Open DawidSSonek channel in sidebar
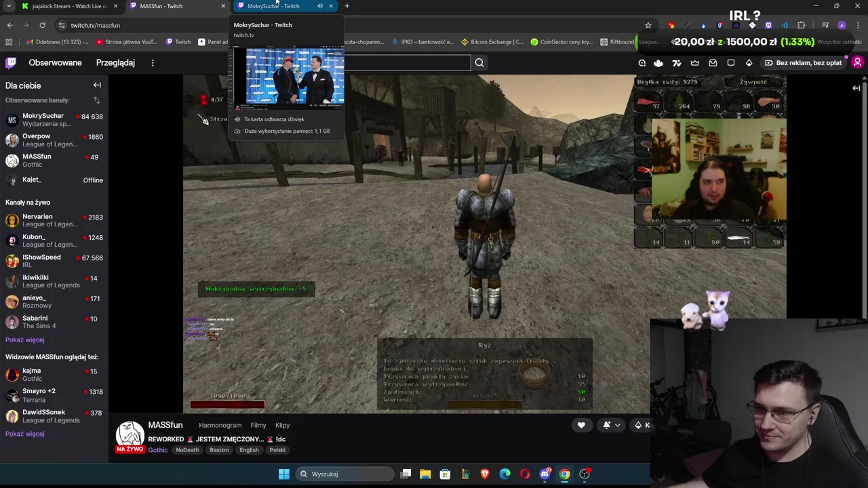 coord(54,415)
